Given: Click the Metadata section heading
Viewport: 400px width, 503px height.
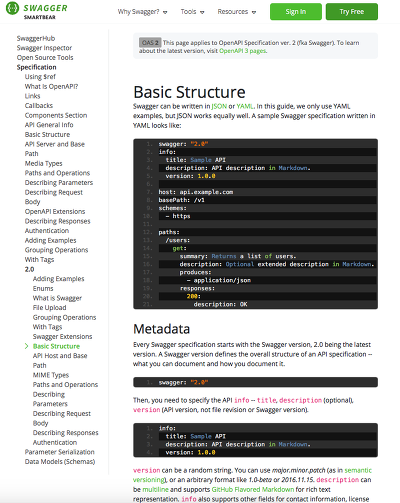Looking at the screenshot, I should [x=161, y=329].
